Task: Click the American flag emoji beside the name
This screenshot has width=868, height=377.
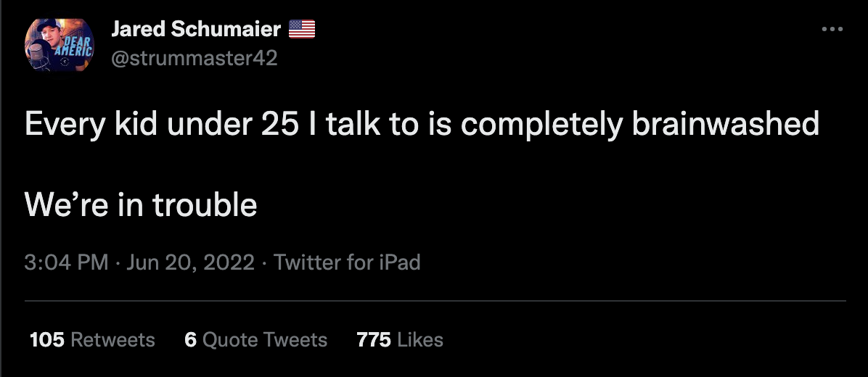Action: click(302, 29)
